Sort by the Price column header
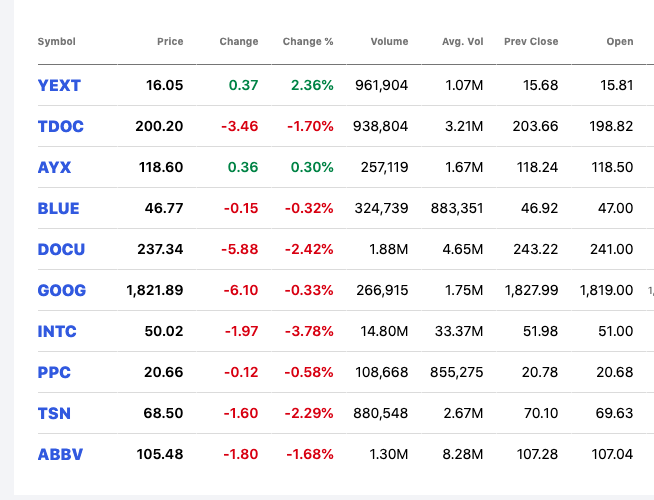 (170, 42)
